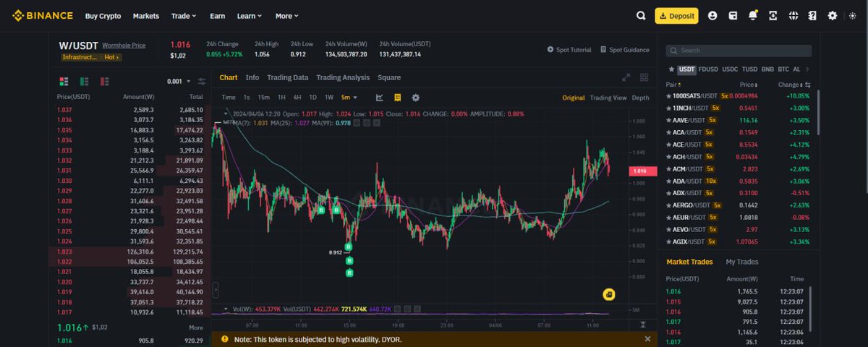
Task: Select the BTC market tab
Action: (783, 69)
